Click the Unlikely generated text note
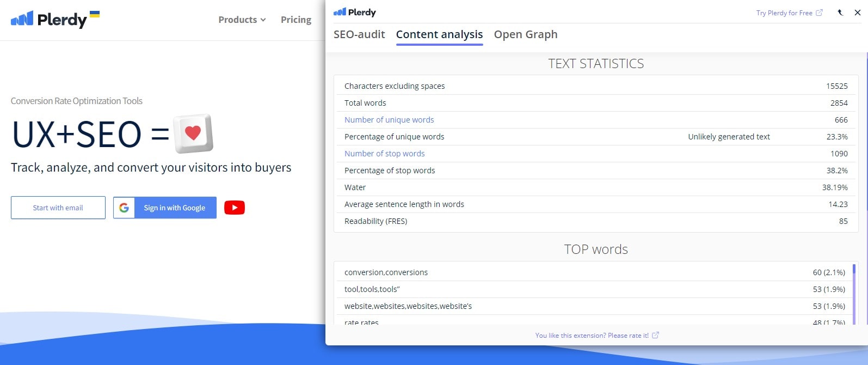Viewport: 868px width, 365px height. tap(729, 137)
